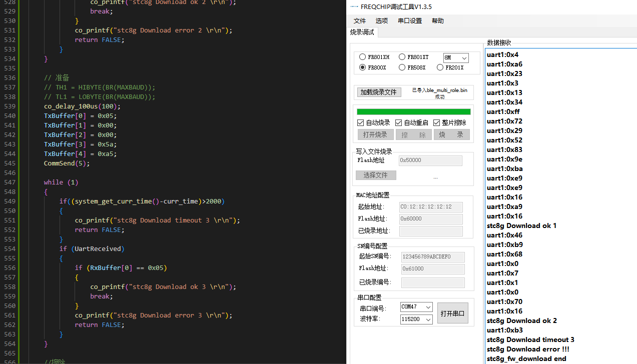The height and width of the screenshot is (364, 637).
Task: Choose the FR508X radio button
Action: click(402, 67)
